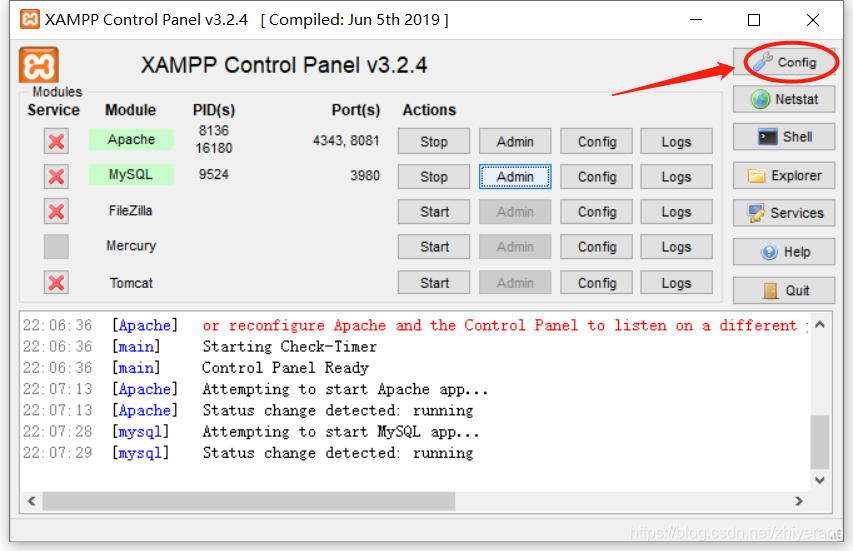Click log line 'Control Panel Ready'
The image size is (853, 551).
(x=286, y=368)
